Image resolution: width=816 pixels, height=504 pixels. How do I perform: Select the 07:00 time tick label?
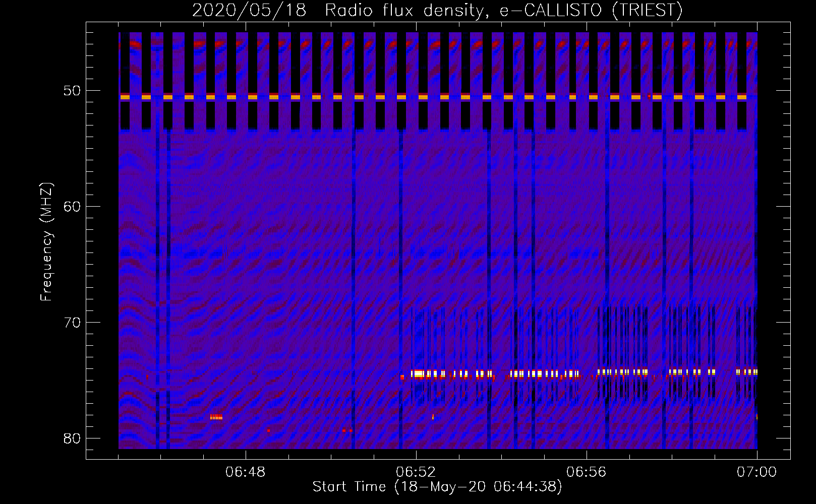point(756,472)
